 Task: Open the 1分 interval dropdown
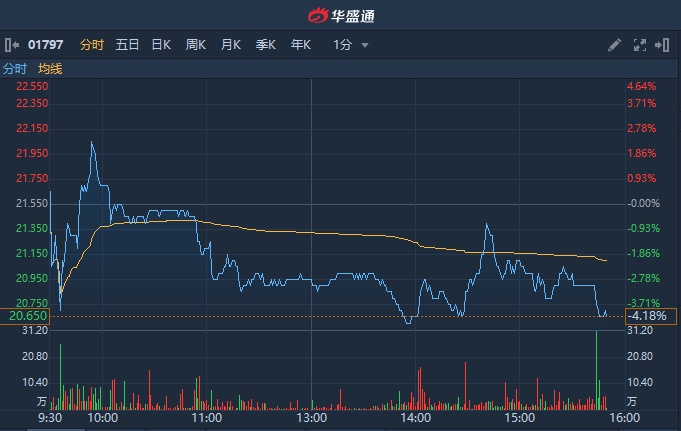coord(351,45)
